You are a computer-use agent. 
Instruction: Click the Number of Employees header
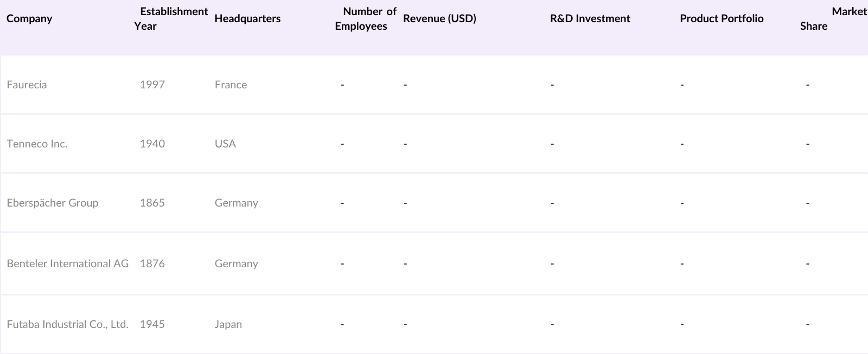366,18
